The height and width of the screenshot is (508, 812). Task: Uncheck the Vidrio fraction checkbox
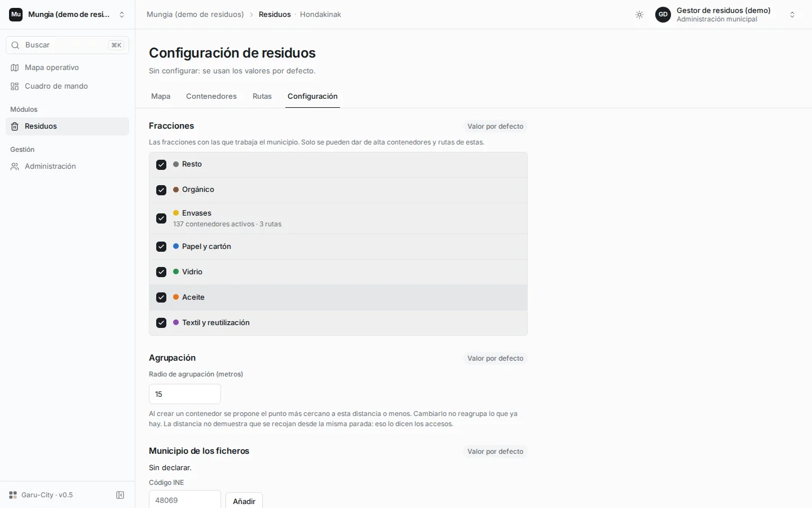coord(161,272)
